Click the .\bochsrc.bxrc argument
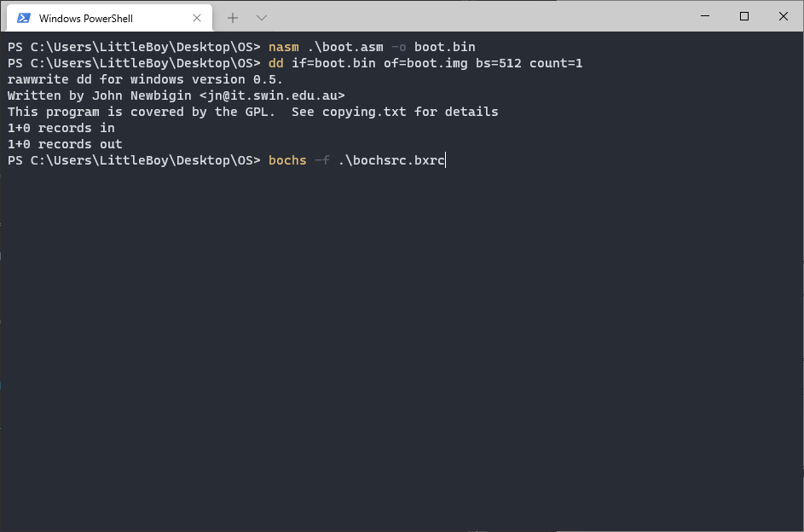804x532 pixels. click(x=391, y=160)
